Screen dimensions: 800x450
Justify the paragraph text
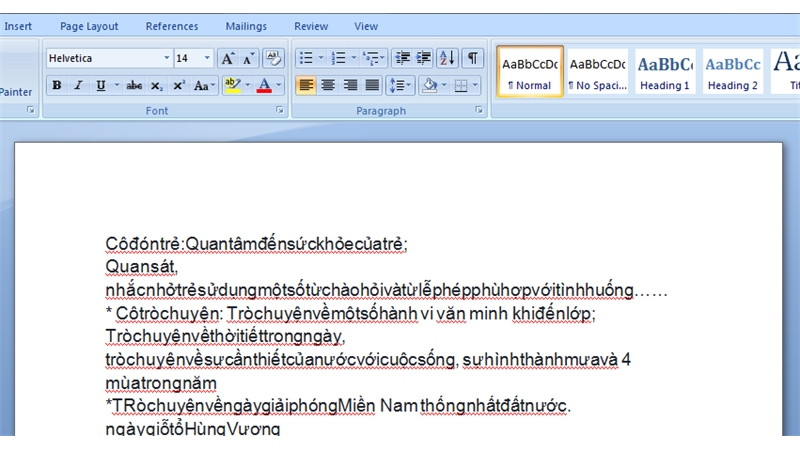point(372,86)
